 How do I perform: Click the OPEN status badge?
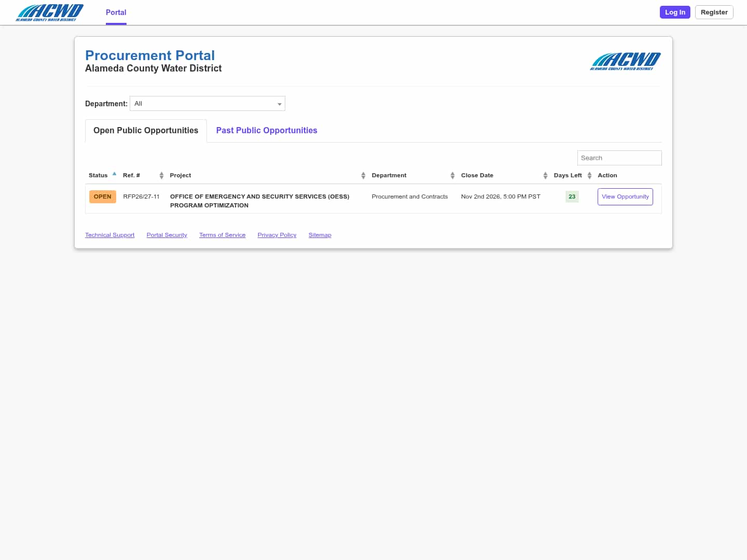(x=103, y=197)
